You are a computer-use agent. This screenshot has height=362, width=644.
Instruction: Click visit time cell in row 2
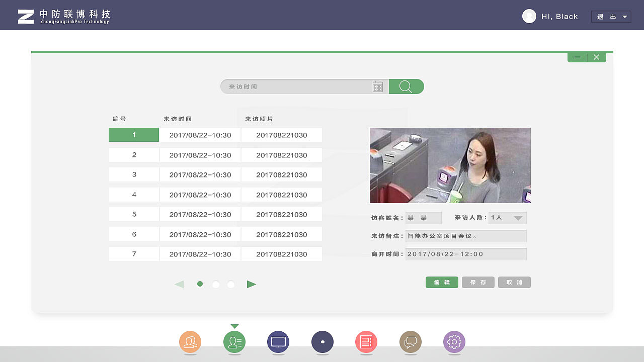200,155
